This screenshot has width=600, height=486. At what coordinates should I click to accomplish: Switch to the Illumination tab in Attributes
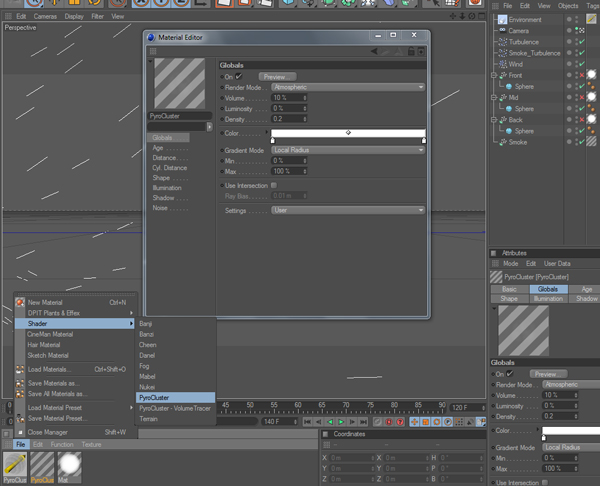click(548, 298)
